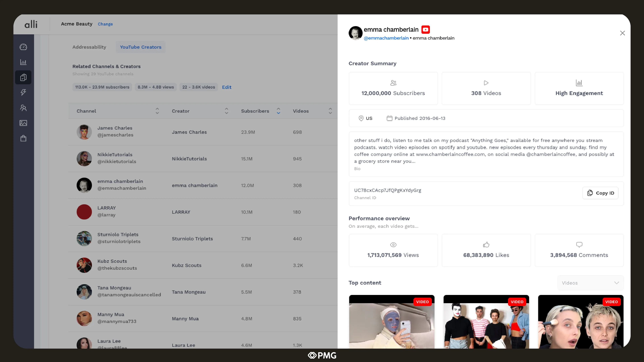Sort the table by Subscribers column

279,111
